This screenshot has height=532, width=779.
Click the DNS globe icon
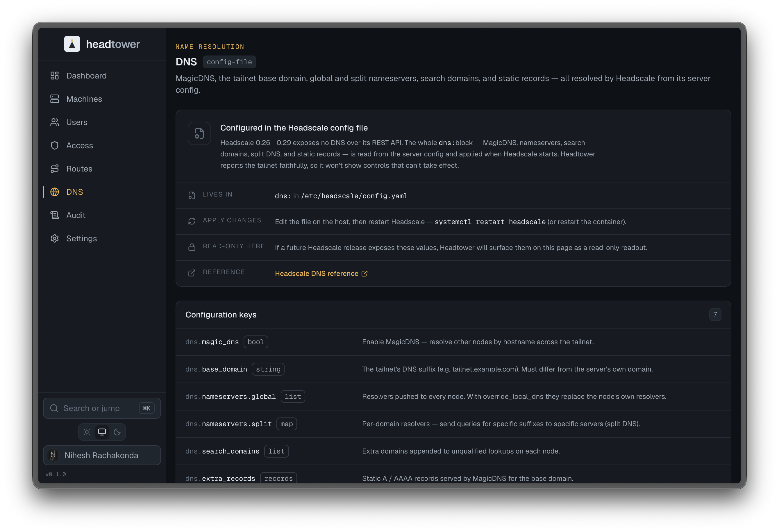(55, 192)
